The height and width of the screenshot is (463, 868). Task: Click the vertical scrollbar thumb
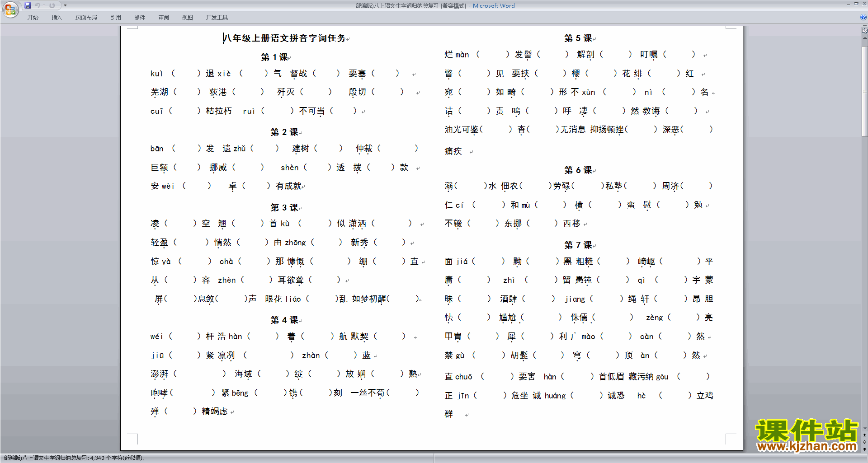[x=864, y=90]
